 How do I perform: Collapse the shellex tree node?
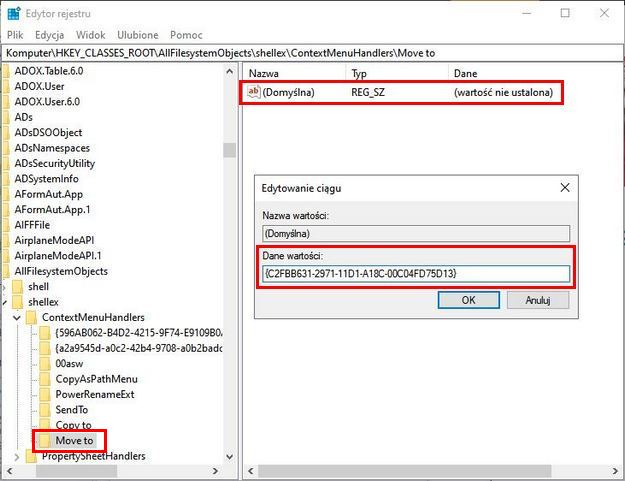5,302
